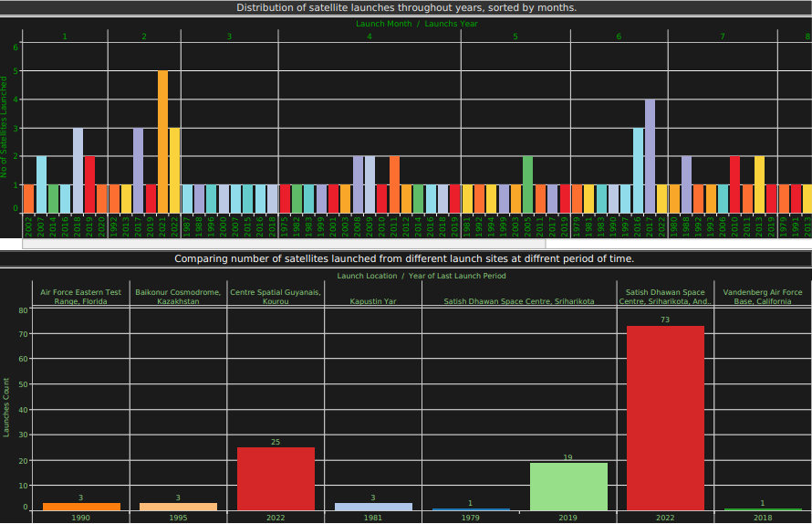Viewport: 812px width, 524px height.
Task: Click the 'Launch Location / Year of Last Launch Period' header
Action: pyautogui.click(x=421, y=276)
